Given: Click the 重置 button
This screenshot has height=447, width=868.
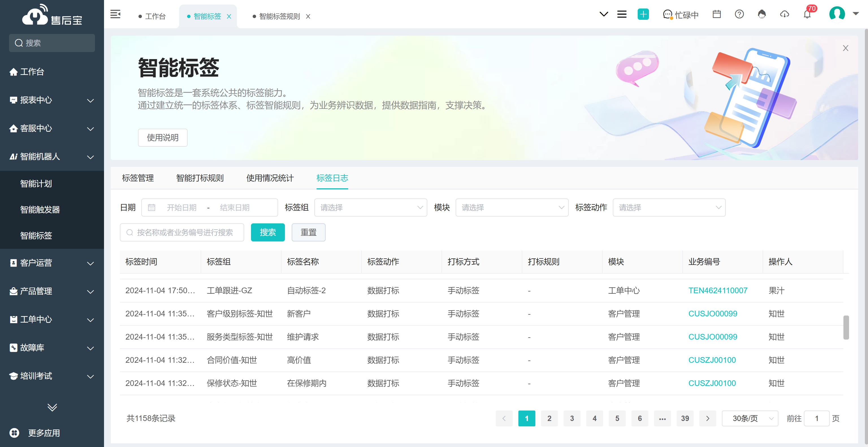Looking at the screenshot, I should pyautogui.click(x=308, y=232).
